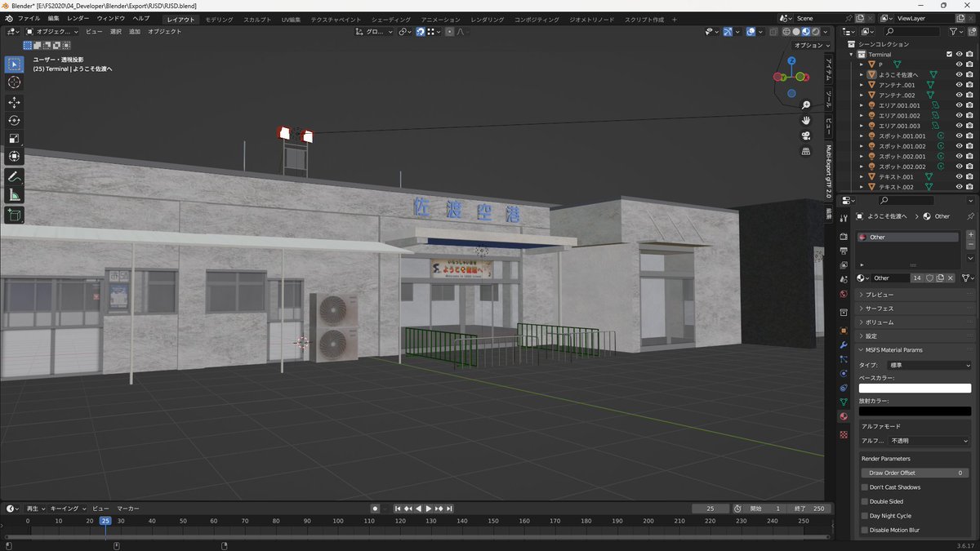Viewport: 980px width, 551px height.
Task: Click the black 放射カラー color swatch
Action: 915,411
